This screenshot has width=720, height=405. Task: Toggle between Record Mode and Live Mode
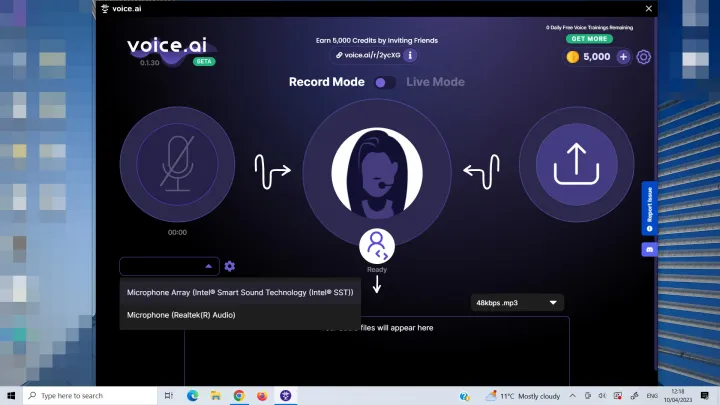[x=385, y=83]
